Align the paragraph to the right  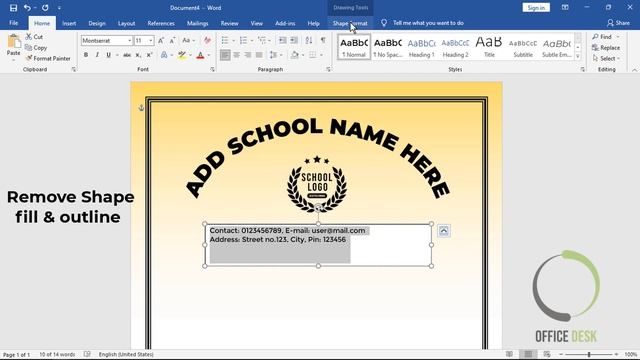pyautogui.click(x=248, y=55)
